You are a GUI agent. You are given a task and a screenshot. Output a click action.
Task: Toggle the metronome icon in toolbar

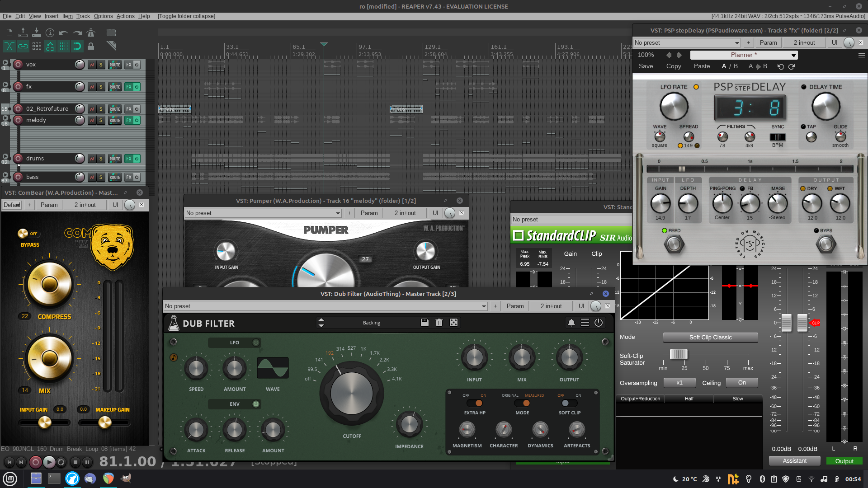coord(91,33)
